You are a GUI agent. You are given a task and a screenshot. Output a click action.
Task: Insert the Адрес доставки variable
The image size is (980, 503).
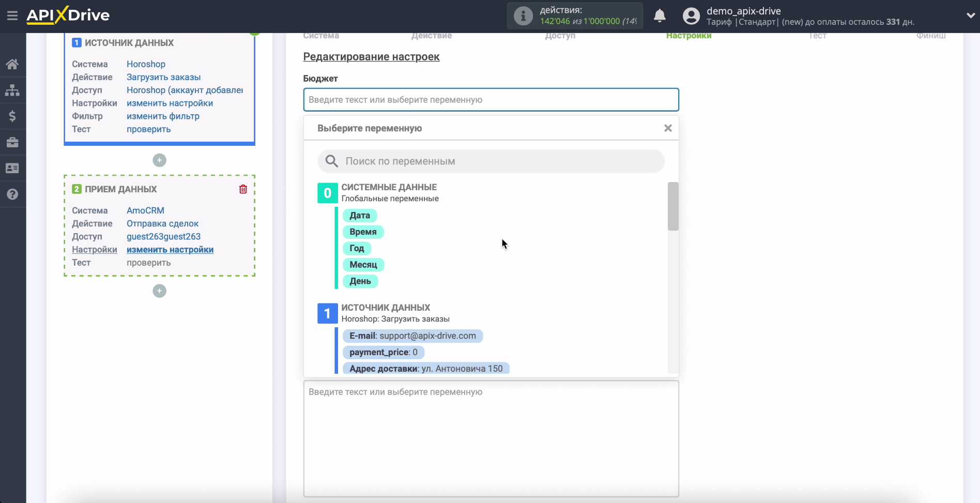point(426,368)
